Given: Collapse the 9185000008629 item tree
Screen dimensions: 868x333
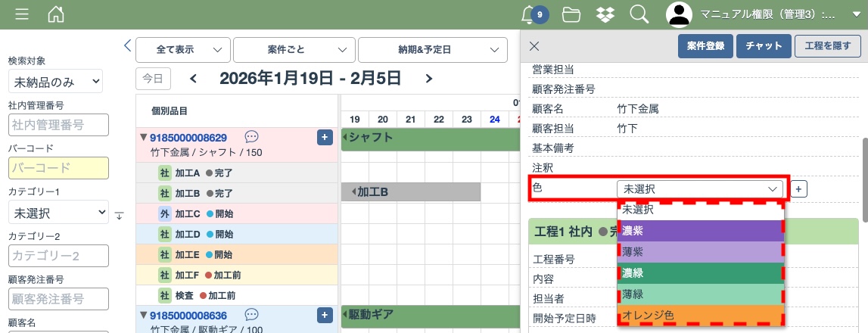Looking at the screenshot, I should 144,138.
